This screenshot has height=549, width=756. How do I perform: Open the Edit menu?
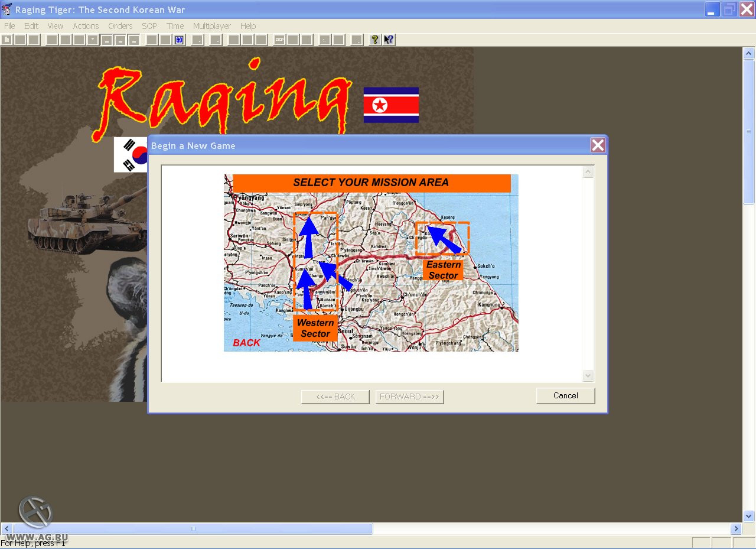coord(31,26)
